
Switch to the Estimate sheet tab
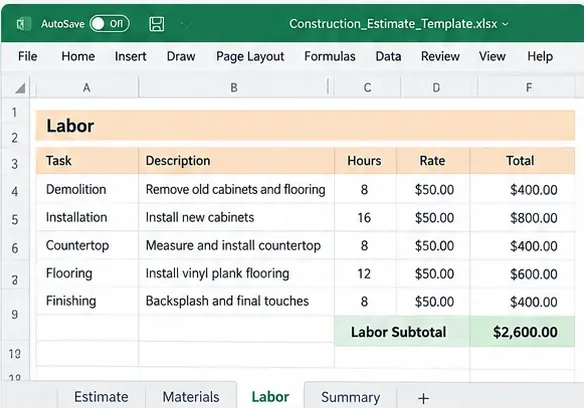101,397
